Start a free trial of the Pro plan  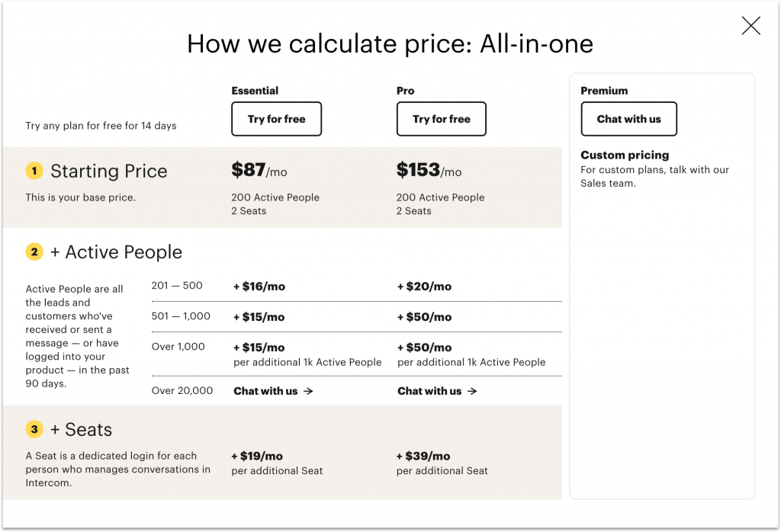pyautogui.click(x=441, y=119)
